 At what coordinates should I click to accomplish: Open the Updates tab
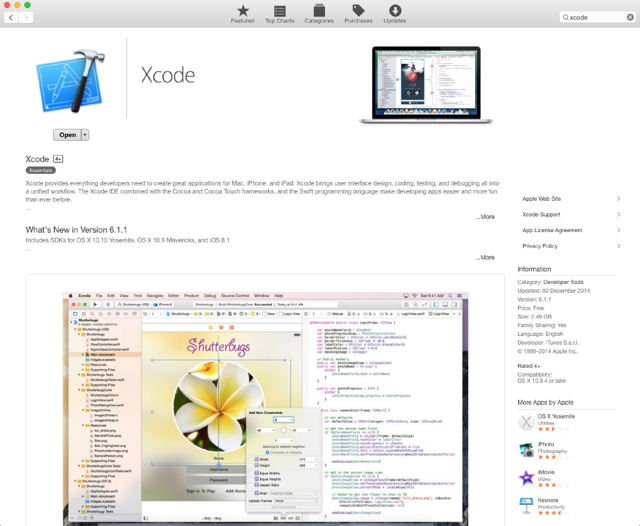coord(395,14)
